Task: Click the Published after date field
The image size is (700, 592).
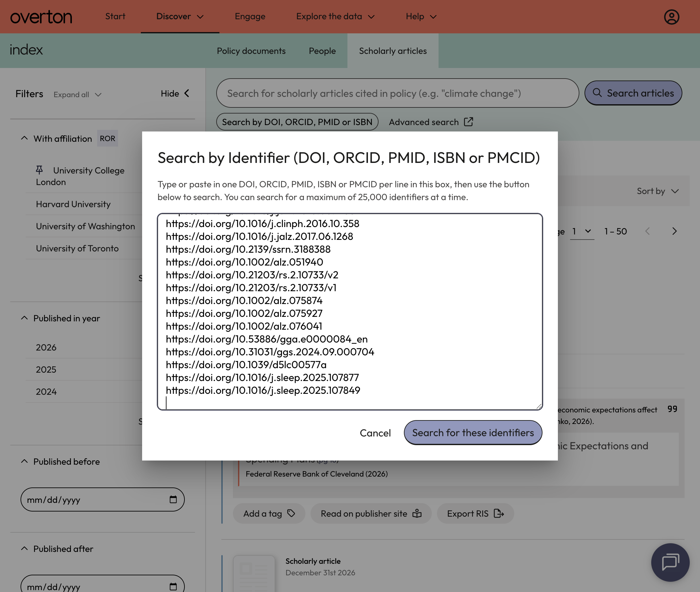Action: (102, 584)
